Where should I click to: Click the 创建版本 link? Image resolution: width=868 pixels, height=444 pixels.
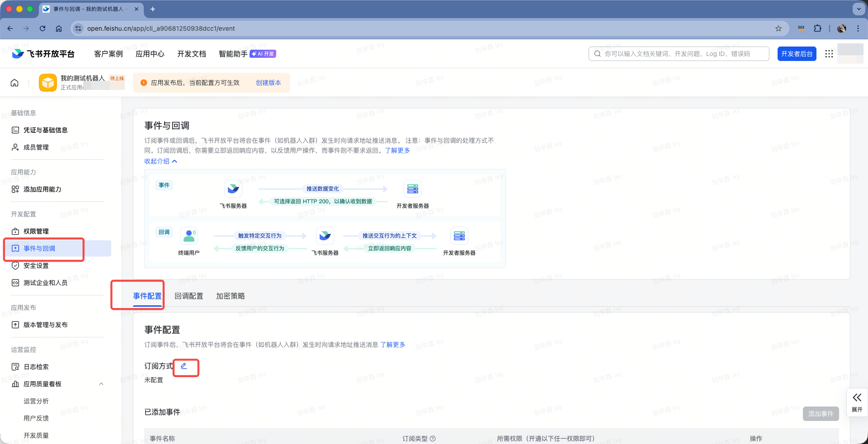coord(269,83)
